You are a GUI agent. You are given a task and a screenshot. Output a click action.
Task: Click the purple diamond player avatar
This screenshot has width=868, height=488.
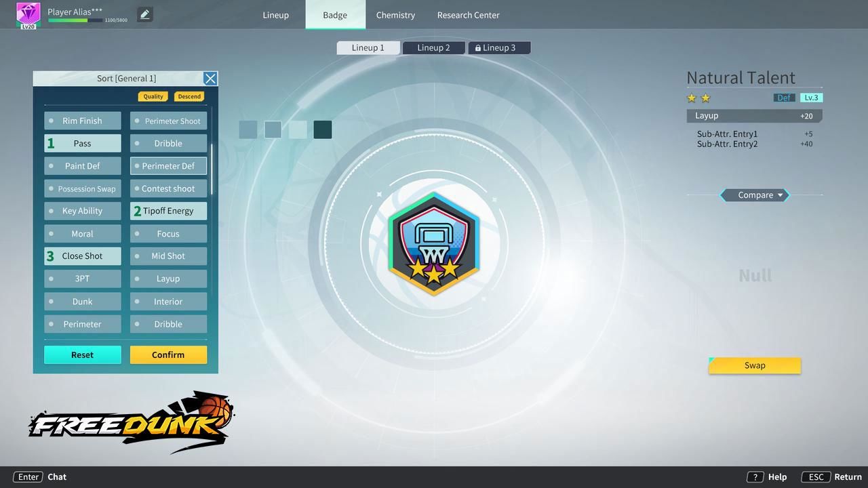[28, 14]
